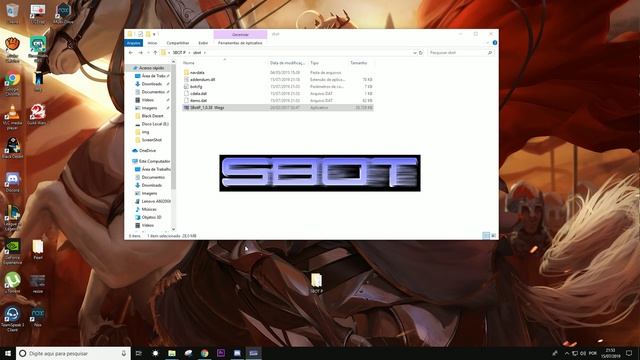
Task: Open Disco Local drive in sidebar
Action: coord(155,124)
